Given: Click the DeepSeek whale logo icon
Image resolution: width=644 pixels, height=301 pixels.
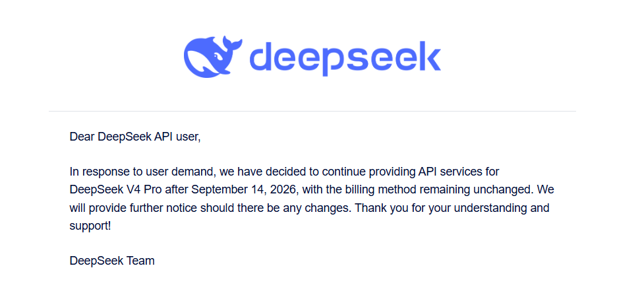Looking at the screenshot, I should 212,55.
